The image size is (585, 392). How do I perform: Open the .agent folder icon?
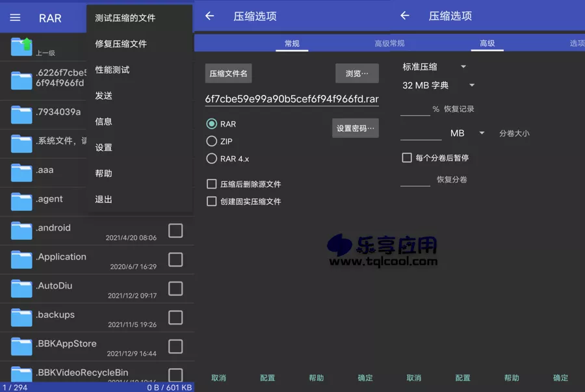(20, 201)
